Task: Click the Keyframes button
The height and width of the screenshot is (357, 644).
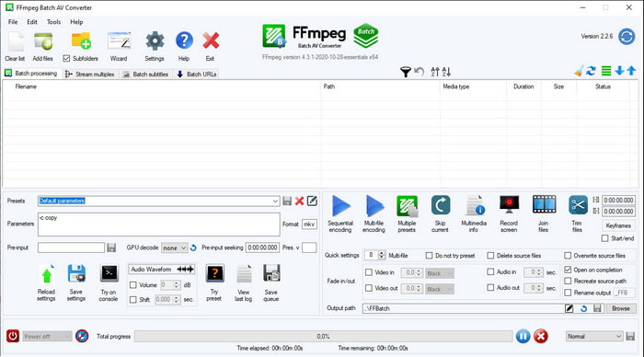Action: (618, 225)
